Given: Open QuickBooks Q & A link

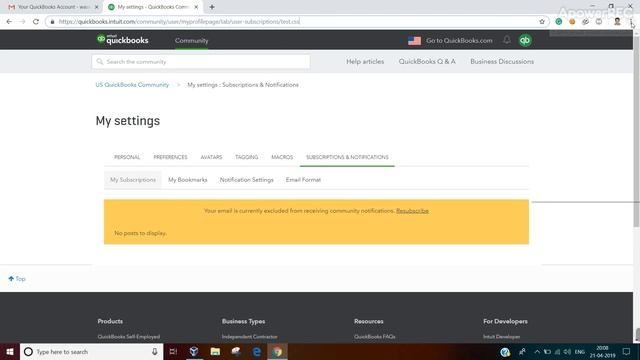Looking at the screenshot, I should [x=427, y=62].
